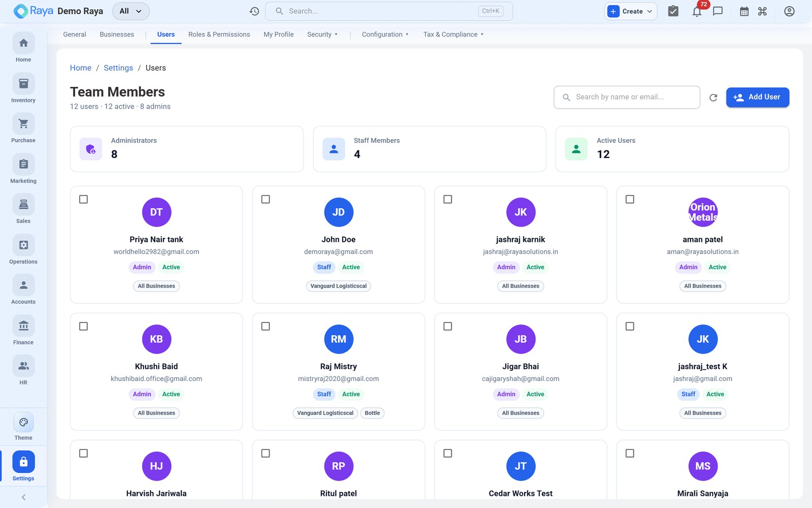Click the Active badge on Khushi Baid's card
This screenshot has height=508, width=812.
click(x=171, y=394)
